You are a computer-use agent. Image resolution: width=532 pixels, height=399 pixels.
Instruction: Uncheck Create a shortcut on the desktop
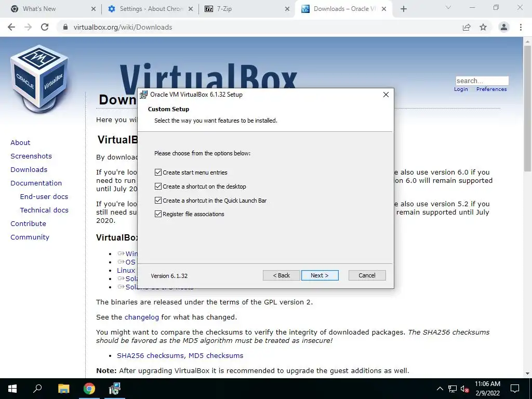(x=158, y=187)
